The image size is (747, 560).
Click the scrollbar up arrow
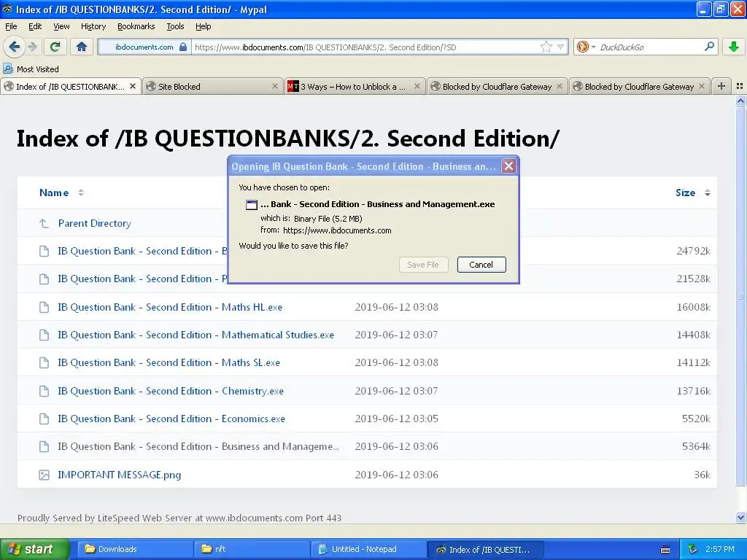tap(740, 101)
